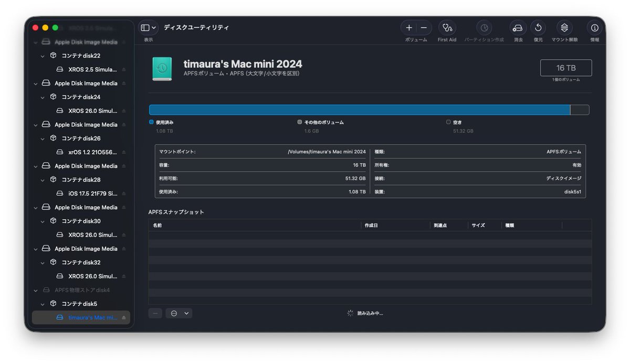Click the 空き legend swatch
The image size is (630, 364).
click(448, 122)
